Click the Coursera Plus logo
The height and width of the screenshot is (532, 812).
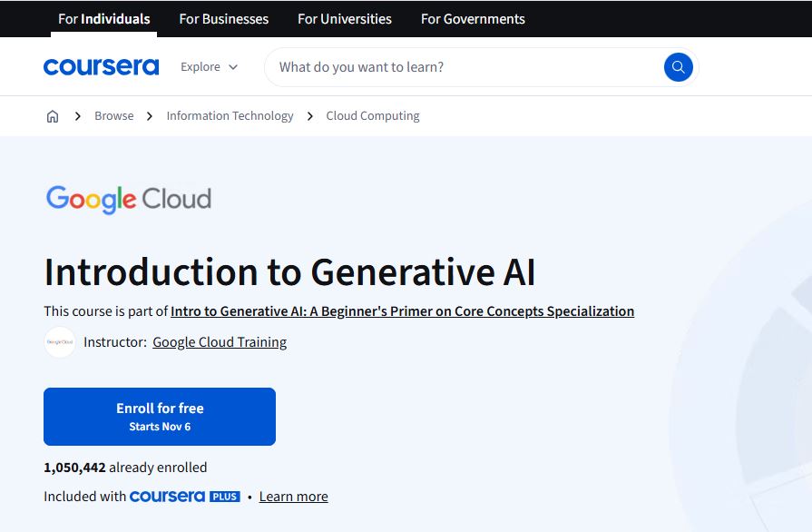(185, 496)
